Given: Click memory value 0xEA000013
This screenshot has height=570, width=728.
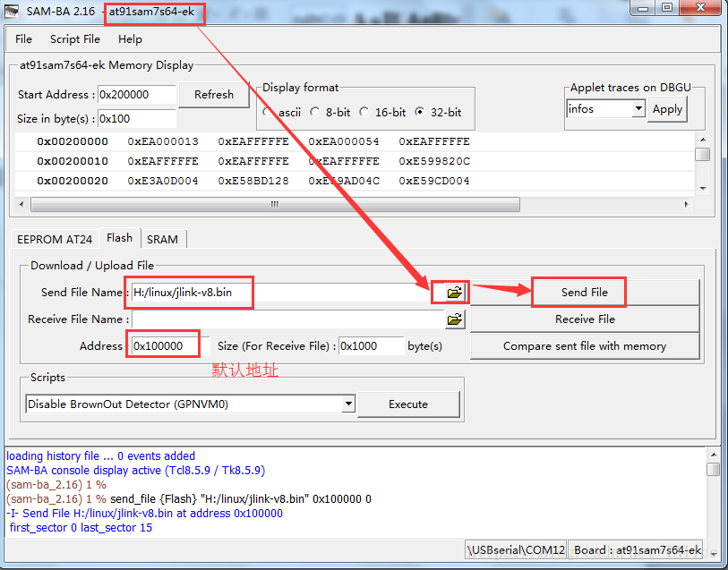Looking at the screenshot, I should pos(163,141).
